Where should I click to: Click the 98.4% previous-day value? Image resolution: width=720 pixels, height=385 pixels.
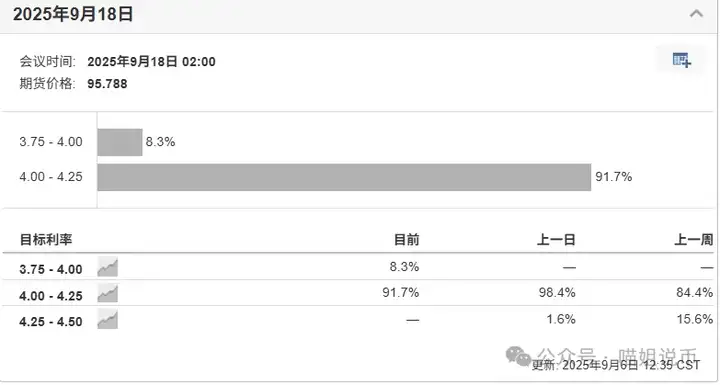point(557,293)
